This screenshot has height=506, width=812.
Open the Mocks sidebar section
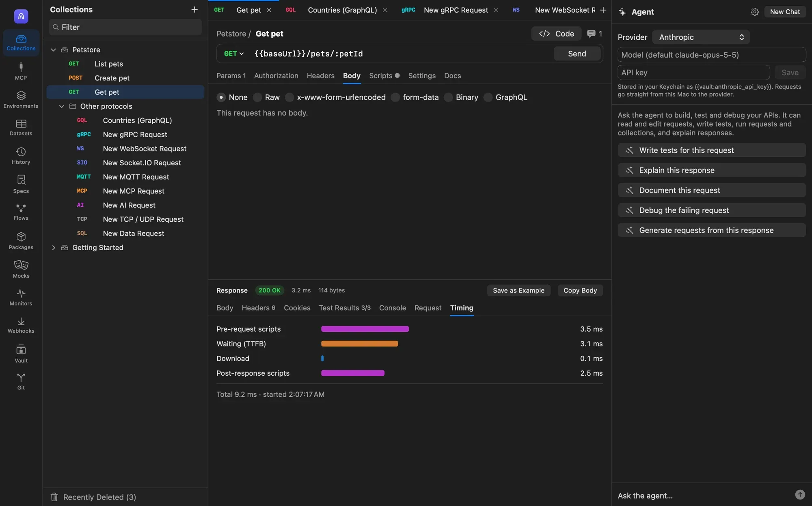coord(21,269)
